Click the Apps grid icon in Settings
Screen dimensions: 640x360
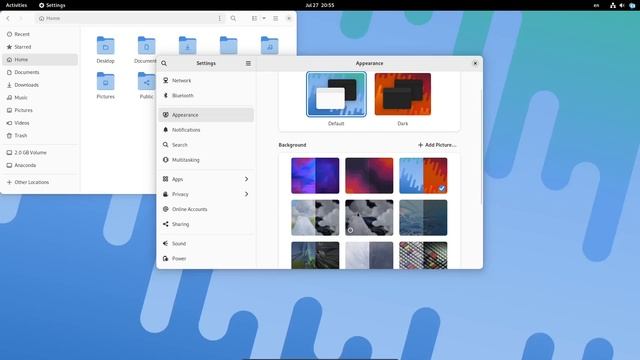(x=165, y=179)
